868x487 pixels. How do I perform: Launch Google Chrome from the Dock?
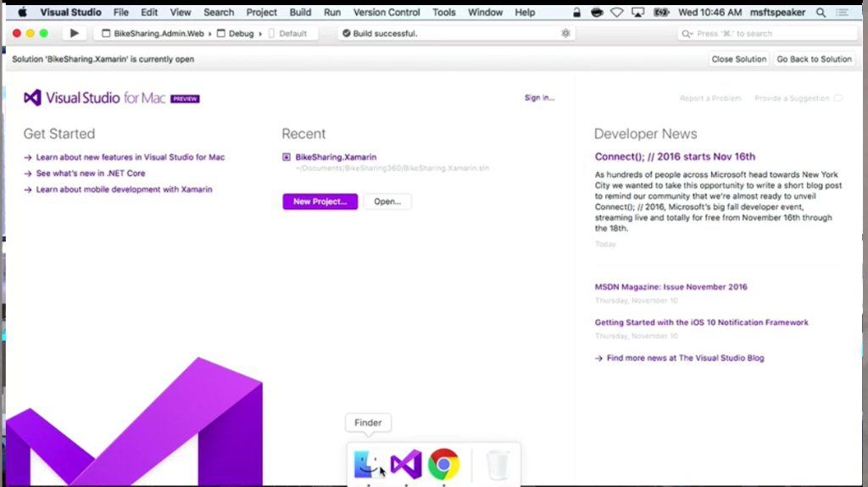click(443, 464)
